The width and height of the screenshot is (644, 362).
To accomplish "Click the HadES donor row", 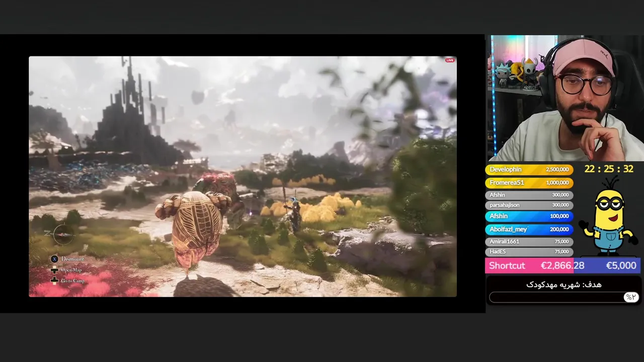I will point(529,251).
